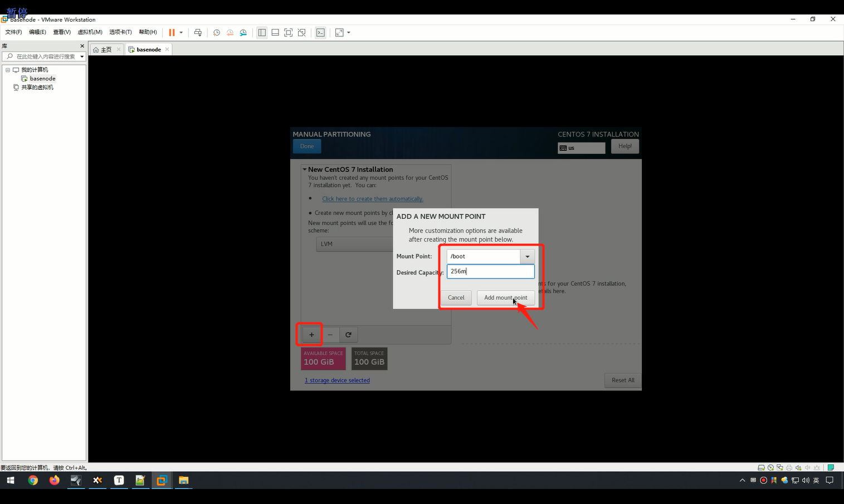Viewport: 844px width, 504px height.
Task: Open Typora T icon in taskbar
Action: (x=119, y=480)
